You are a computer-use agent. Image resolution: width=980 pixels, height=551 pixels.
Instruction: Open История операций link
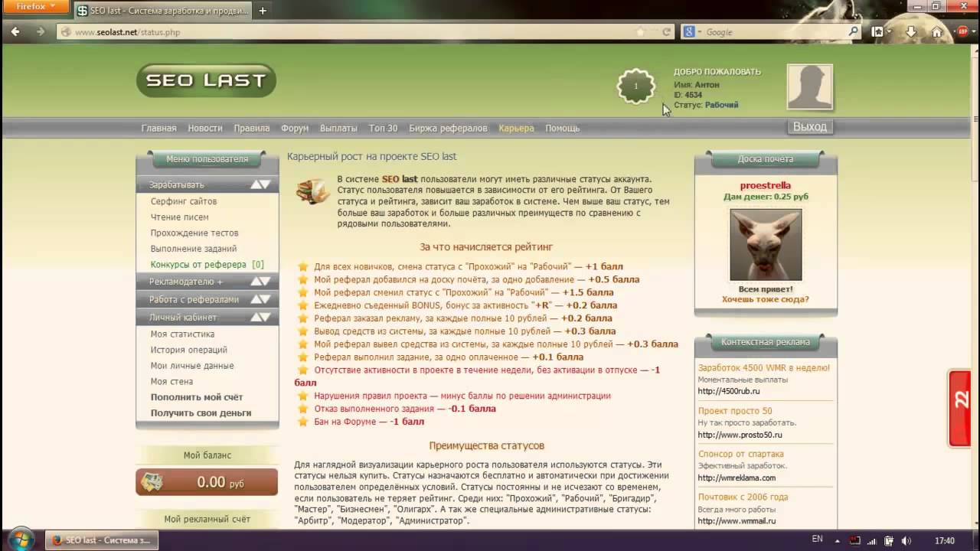pyautogui.click(x=189, y=350)
